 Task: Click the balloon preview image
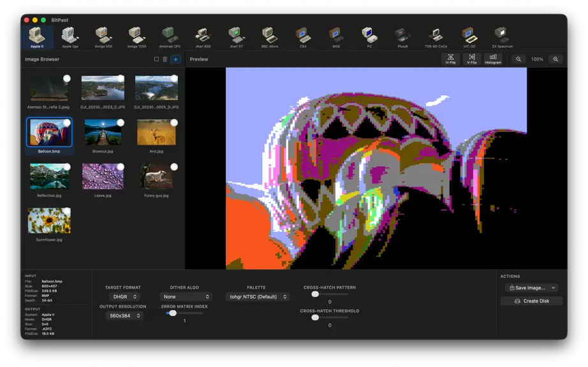pos(376,168)
